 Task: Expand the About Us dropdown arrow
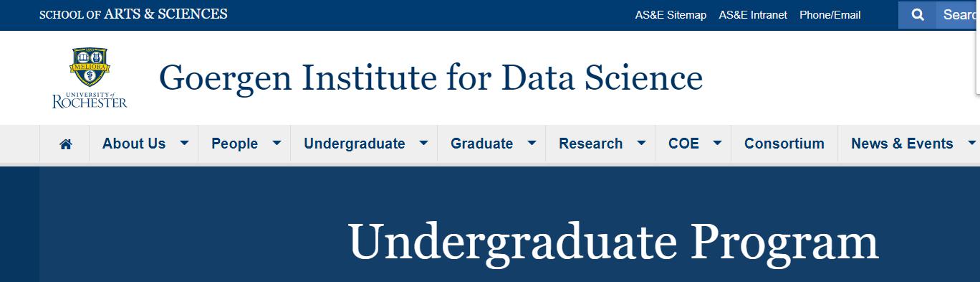tap(184, 144)
